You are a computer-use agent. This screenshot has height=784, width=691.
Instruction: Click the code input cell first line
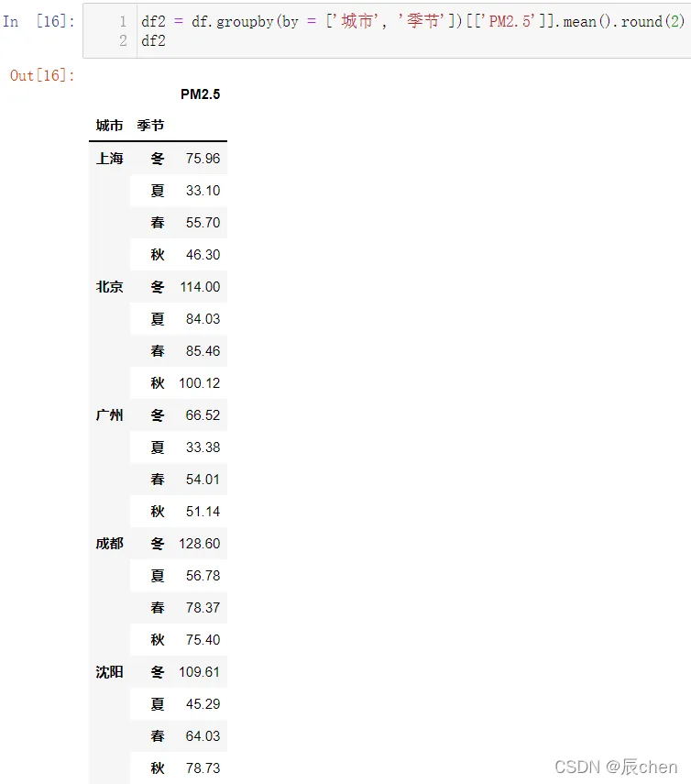(412, 21)
